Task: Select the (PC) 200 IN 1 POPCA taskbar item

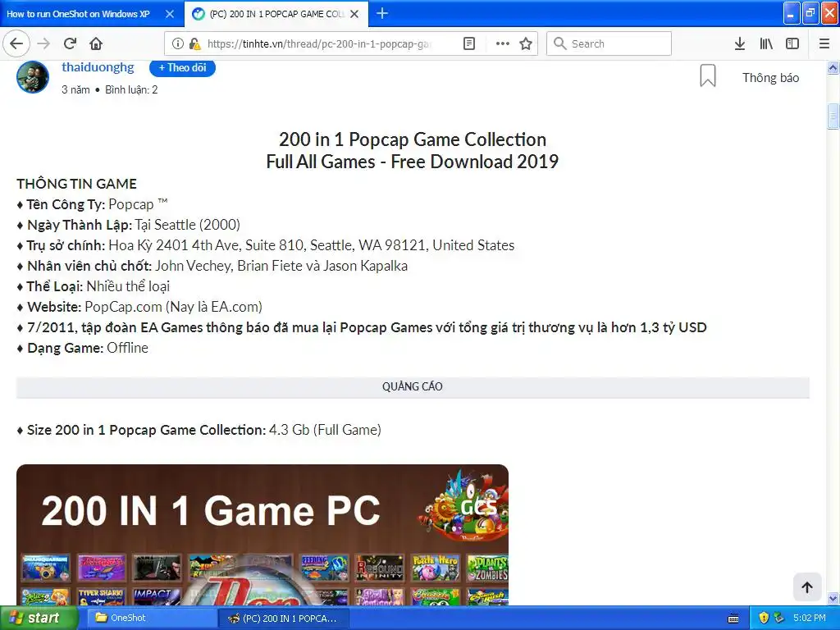Action: (x=284, y=619)
